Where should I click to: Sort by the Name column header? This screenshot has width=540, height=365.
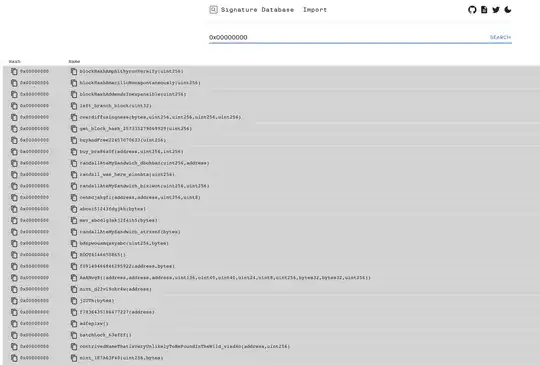[x=74, y=61]
